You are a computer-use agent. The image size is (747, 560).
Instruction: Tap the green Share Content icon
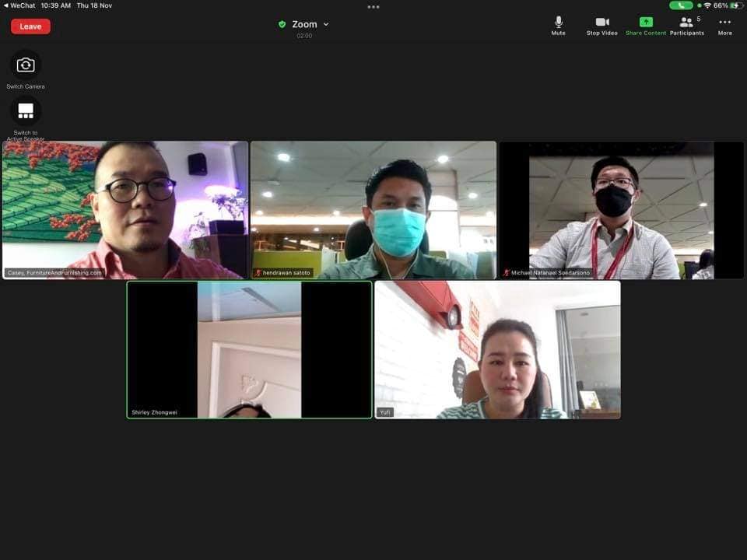[x=646, y=23]
